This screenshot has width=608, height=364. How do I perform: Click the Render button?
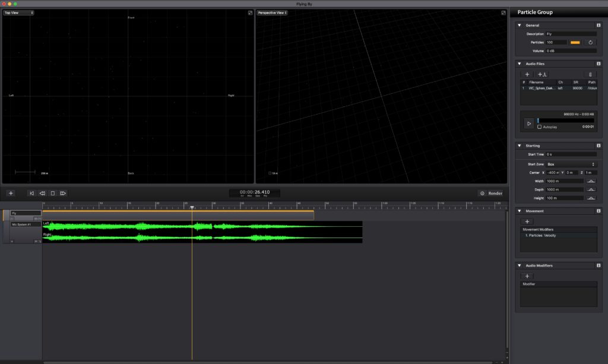click(x=495, y=193)
